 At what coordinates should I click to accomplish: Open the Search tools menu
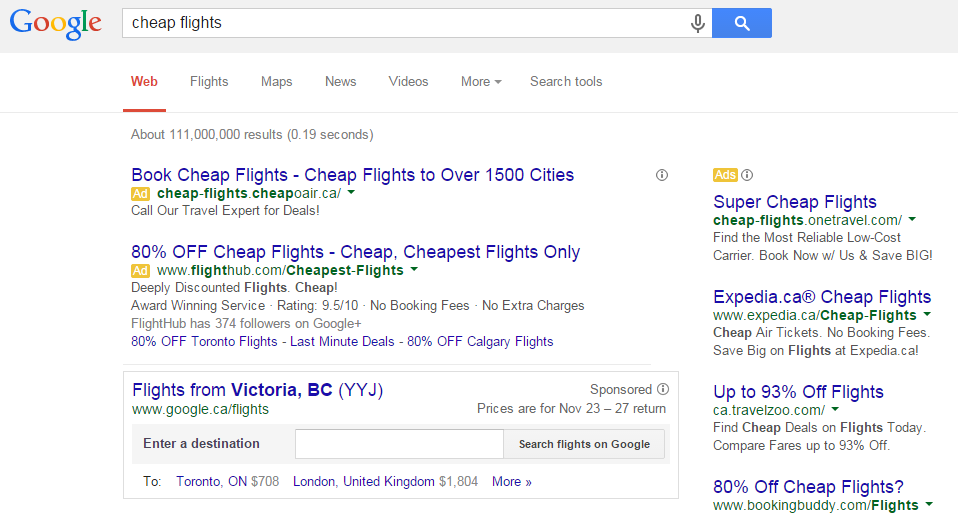click(566, 82)
